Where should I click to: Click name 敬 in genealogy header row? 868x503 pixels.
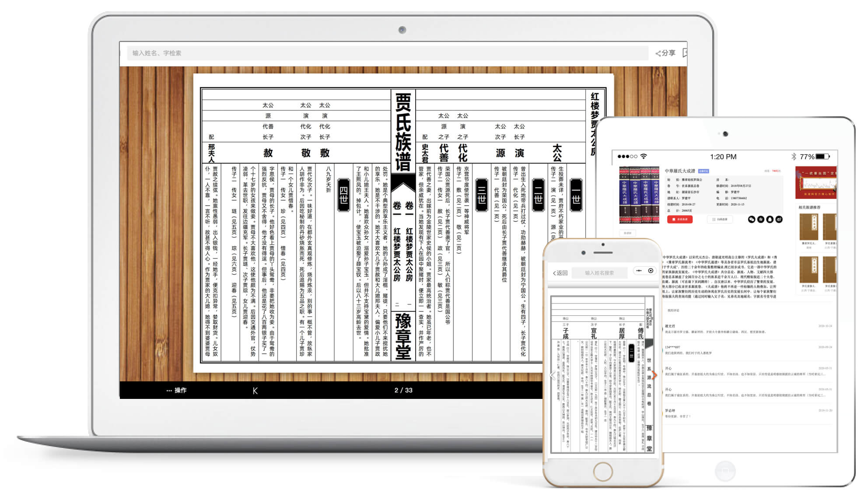(306, 153)
